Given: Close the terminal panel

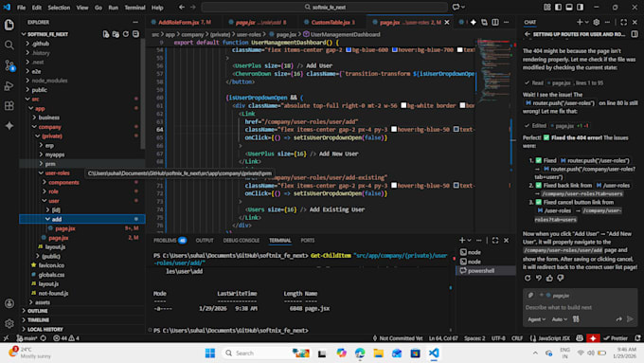Looking at the screenshot, I should [507, 240].
